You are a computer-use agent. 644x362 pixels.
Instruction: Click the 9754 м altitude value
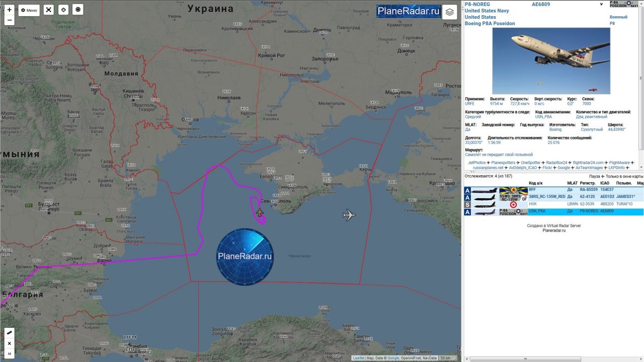click(x=498, y=104)
